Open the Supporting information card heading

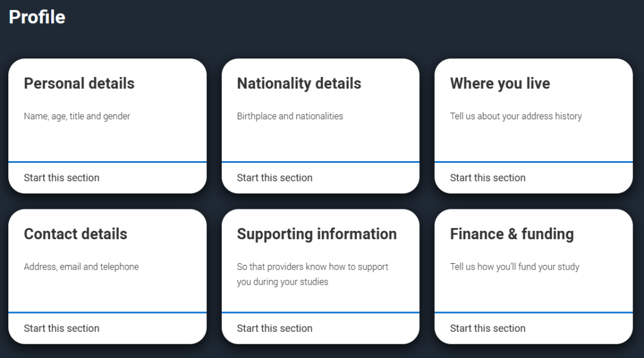(317, 234)
